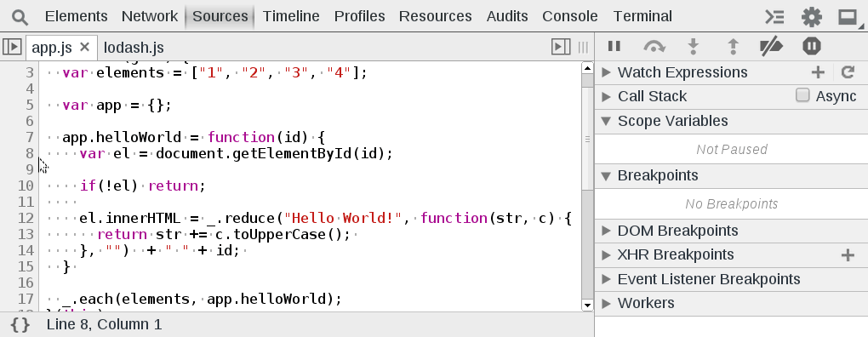The height and width of the screenshot is (337, 868).
Task: Pause script execution
Action: tap(614, 46)
